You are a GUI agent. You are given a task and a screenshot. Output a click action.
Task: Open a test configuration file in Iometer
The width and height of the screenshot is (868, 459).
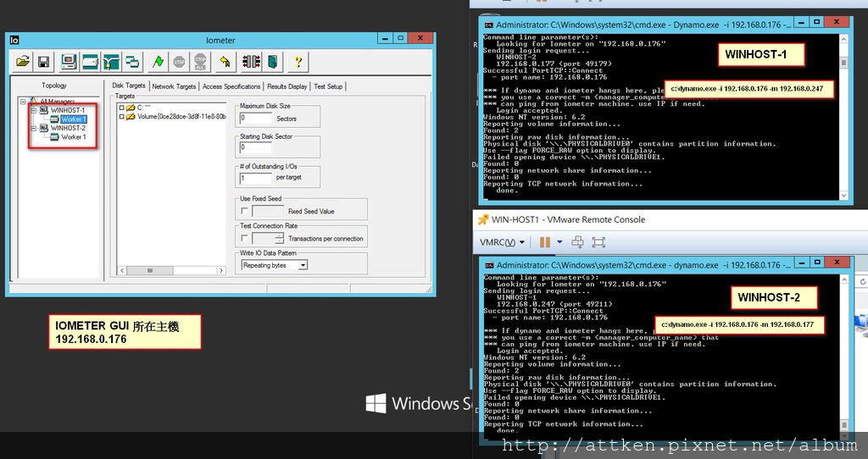click(23, 62)
